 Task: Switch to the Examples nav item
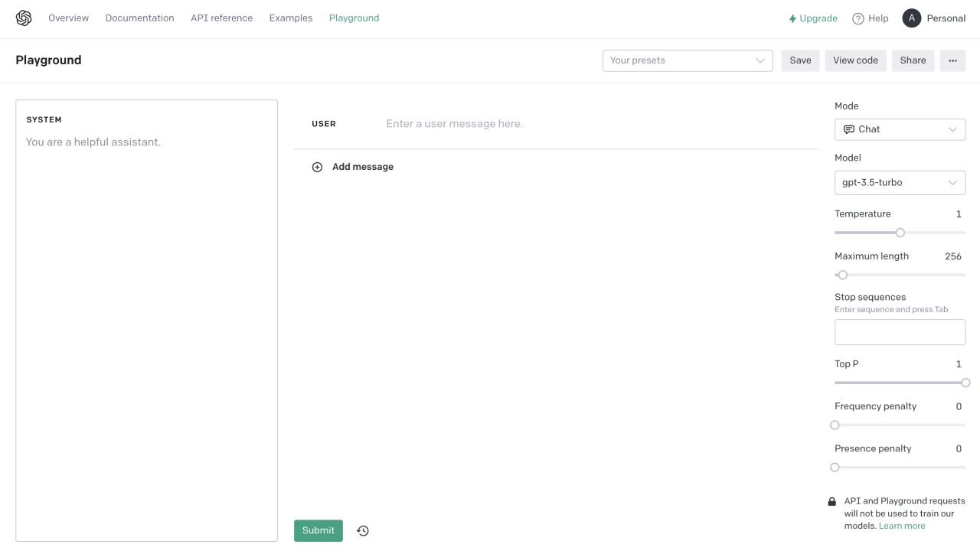[x=291, y=18]
